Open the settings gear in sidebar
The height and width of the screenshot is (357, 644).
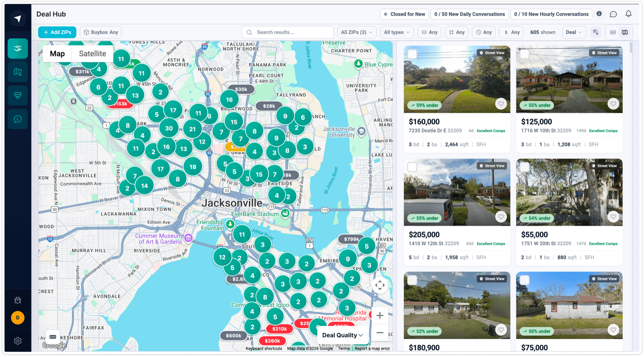[x=18, y=341]
